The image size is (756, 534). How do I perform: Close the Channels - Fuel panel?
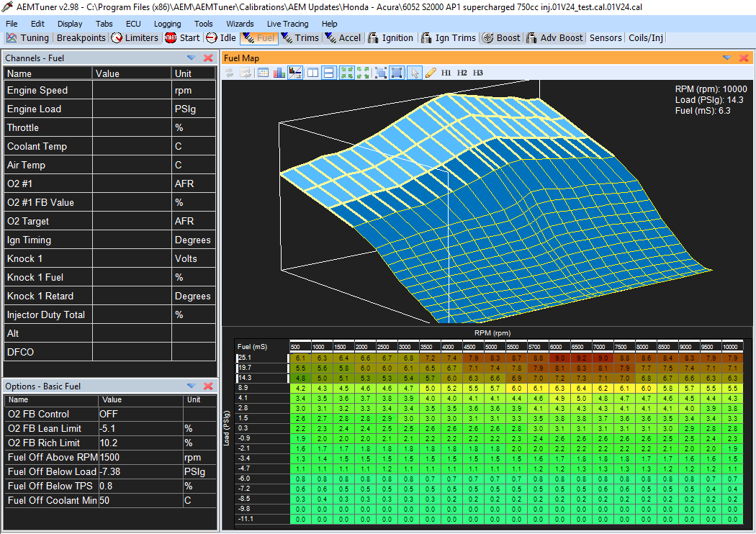point(208,58)
